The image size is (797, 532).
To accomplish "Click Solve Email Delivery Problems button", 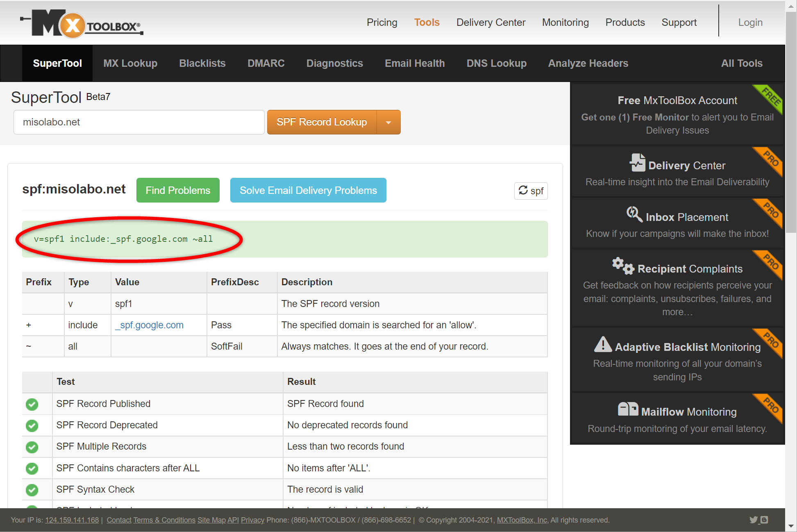I will [x=308, y=190].
